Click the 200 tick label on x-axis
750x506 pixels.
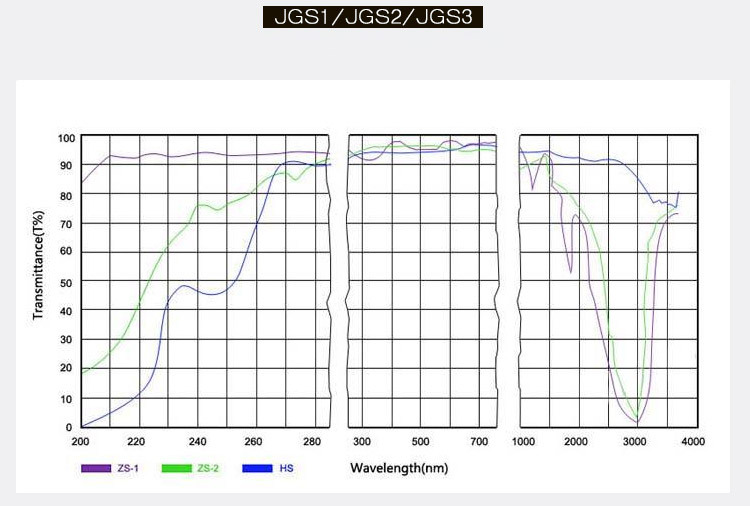pos(80,441)
